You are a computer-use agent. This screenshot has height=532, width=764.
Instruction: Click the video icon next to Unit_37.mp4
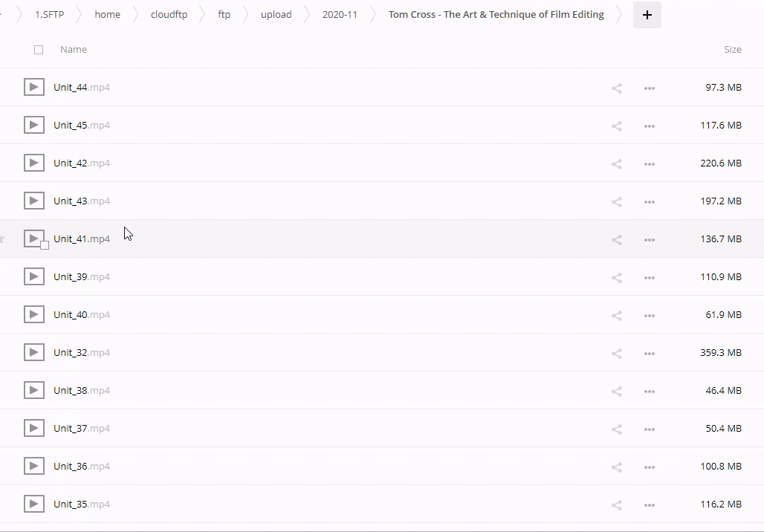(x=34, y=428)
